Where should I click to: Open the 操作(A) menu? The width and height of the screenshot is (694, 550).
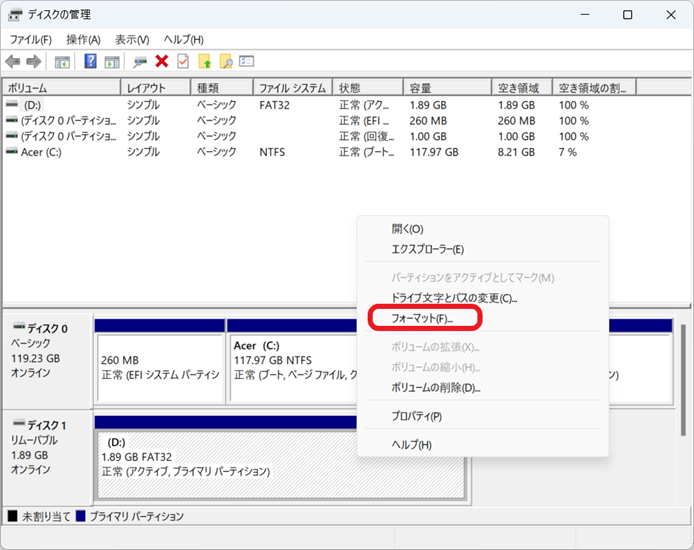tap(83, 39)
